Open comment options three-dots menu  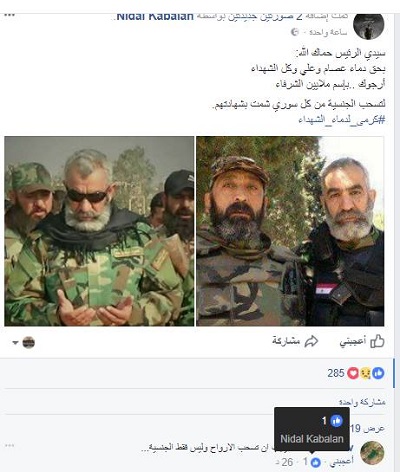tap(10, 445)
